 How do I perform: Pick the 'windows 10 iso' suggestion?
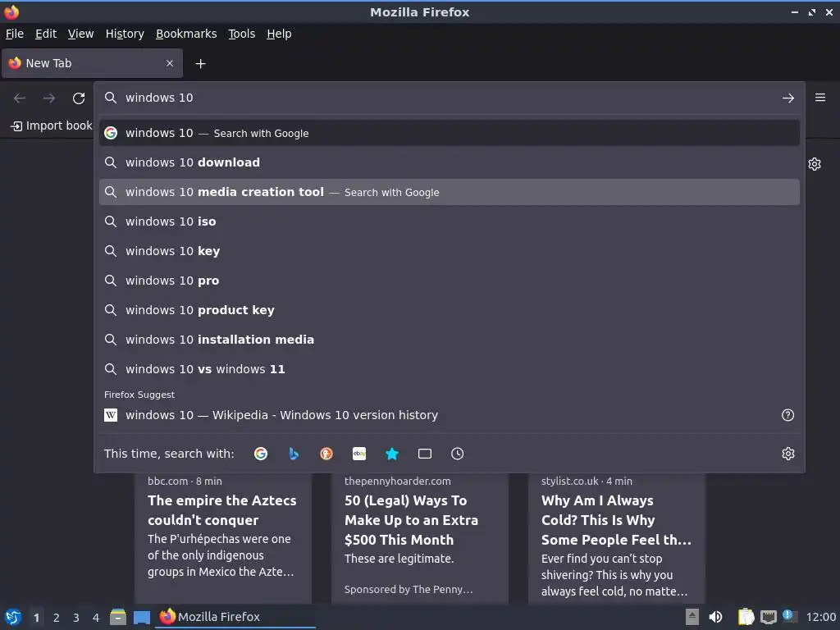[450, 221]
